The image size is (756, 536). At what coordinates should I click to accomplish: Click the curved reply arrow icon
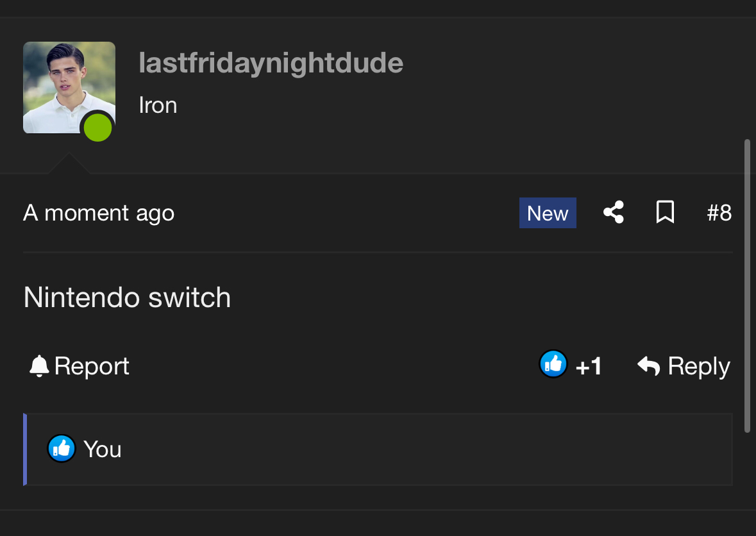[649, 366]
